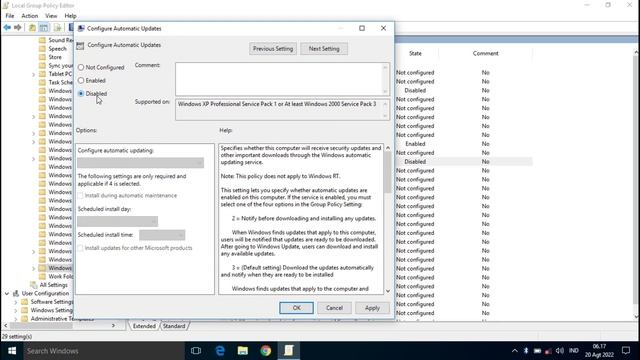Open the Start menu
The height and width of the screenshot is (360, 640).
click(x=12, y=351)
